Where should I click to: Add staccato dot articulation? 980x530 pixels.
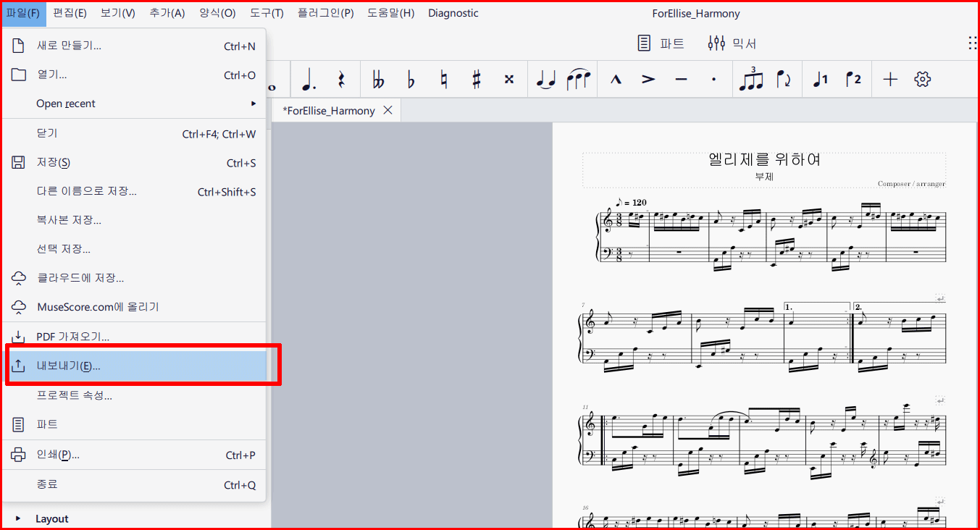point(713,79)
